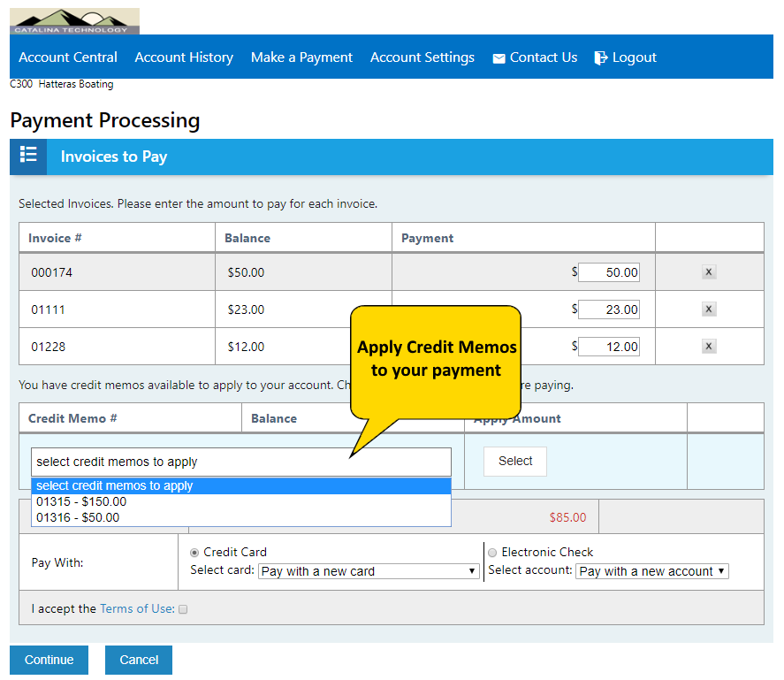Choose credit memo 01316 - $50.00
This screenshot has height=680, width=784.
tap(241, 517)
